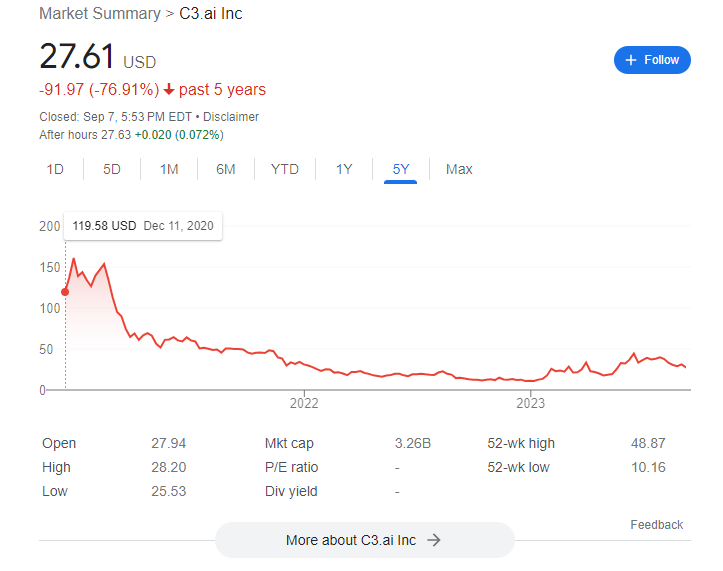
Task: Click the plus icon in Follow button
Action: [x=631, y=60]
